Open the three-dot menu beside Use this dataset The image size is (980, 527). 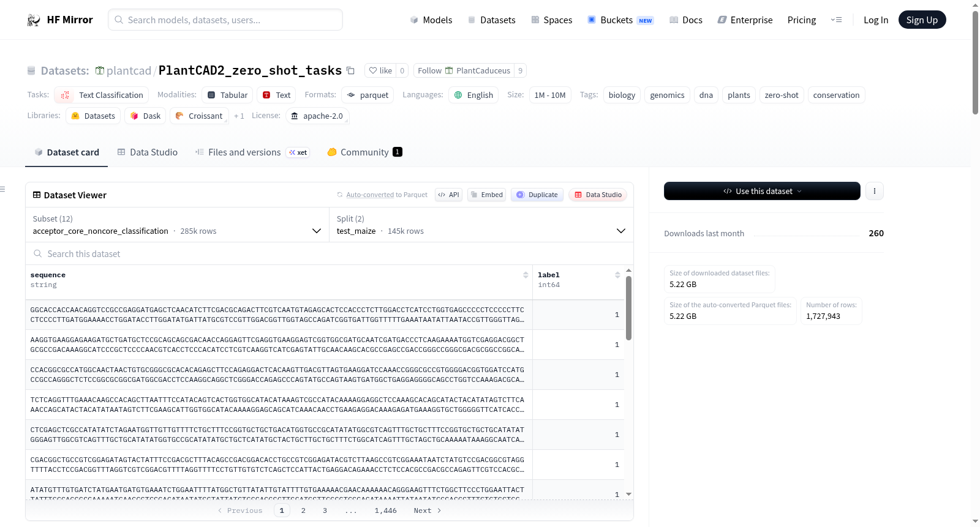point(875,191)
